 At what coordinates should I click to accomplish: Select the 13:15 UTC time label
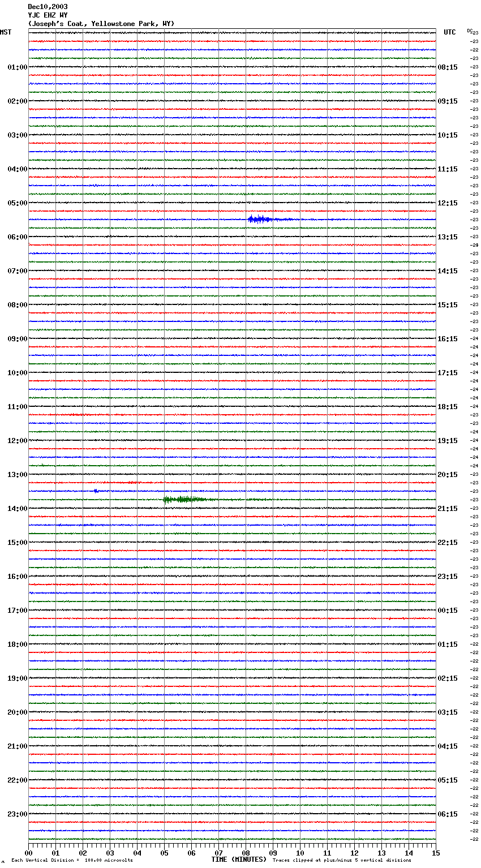click(448, 237)
